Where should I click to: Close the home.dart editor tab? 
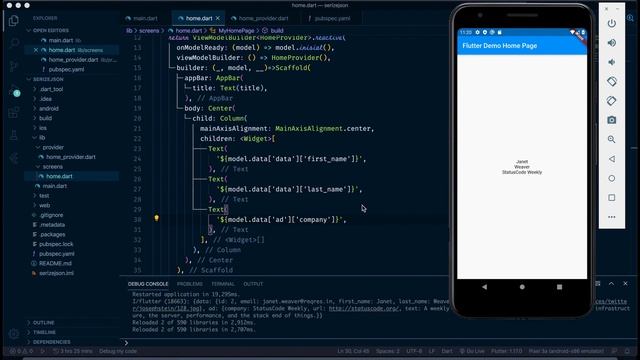tap(218, 18)
